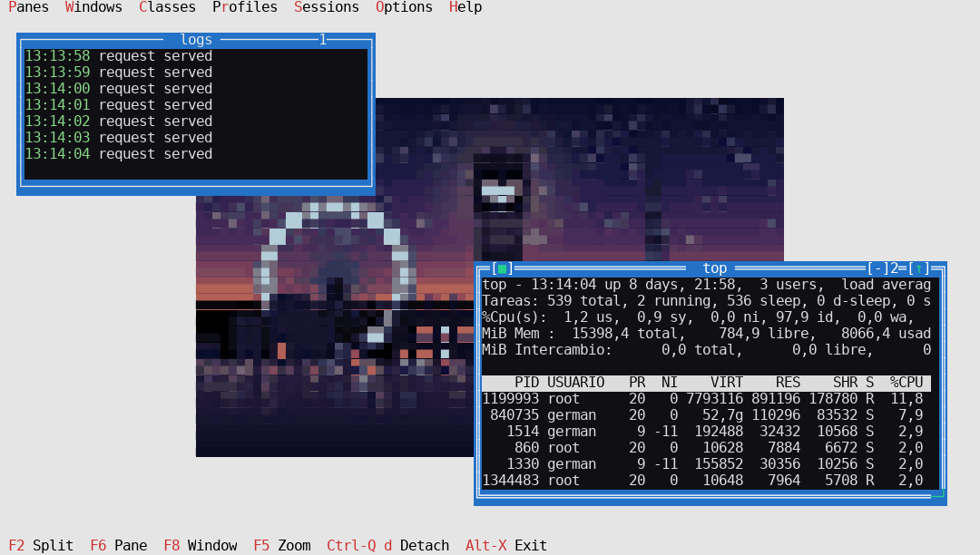Click the MiB Intercambio summary line in top

tap(706, 350)
